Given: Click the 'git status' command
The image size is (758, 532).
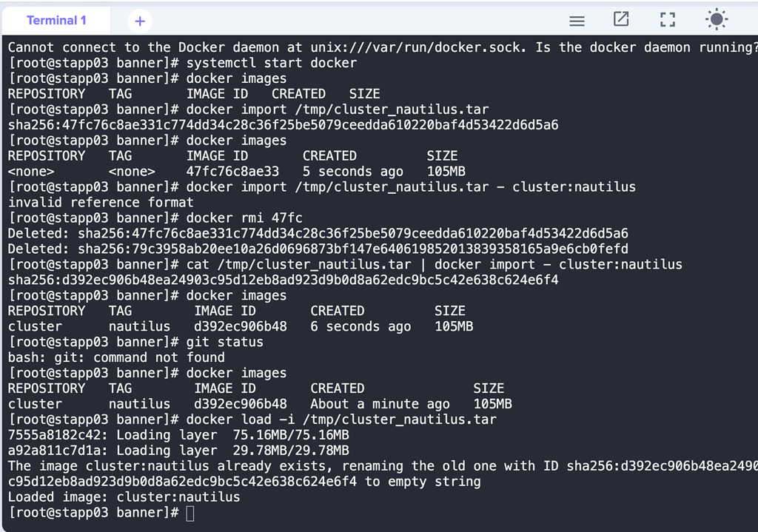Looking at the screenshot, I should click(x=224, y=342).
